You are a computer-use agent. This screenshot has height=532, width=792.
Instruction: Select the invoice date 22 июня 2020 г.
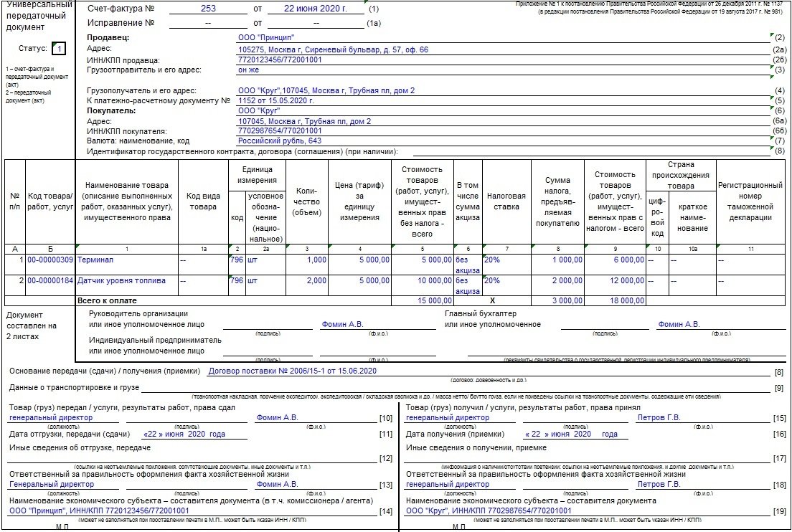point(315,9)
